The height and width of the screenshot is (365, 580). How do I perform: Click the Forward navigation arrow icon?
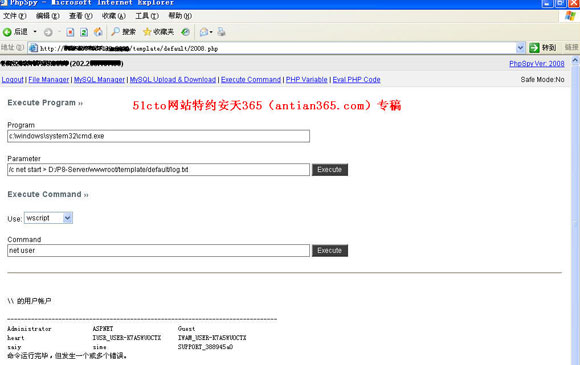coord(48,32)
